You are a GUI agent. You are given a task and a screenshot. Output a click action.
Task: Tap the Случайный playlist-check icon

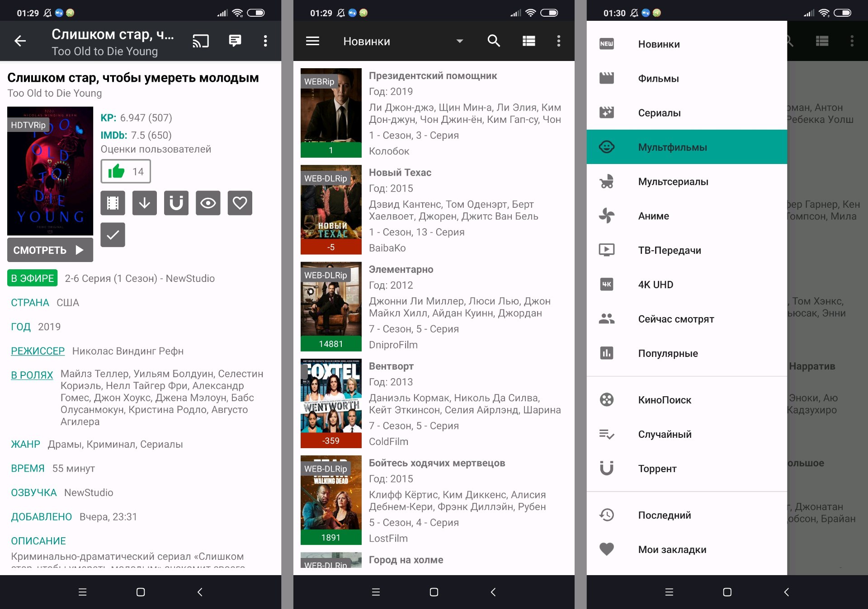click(x=606, y=434)
